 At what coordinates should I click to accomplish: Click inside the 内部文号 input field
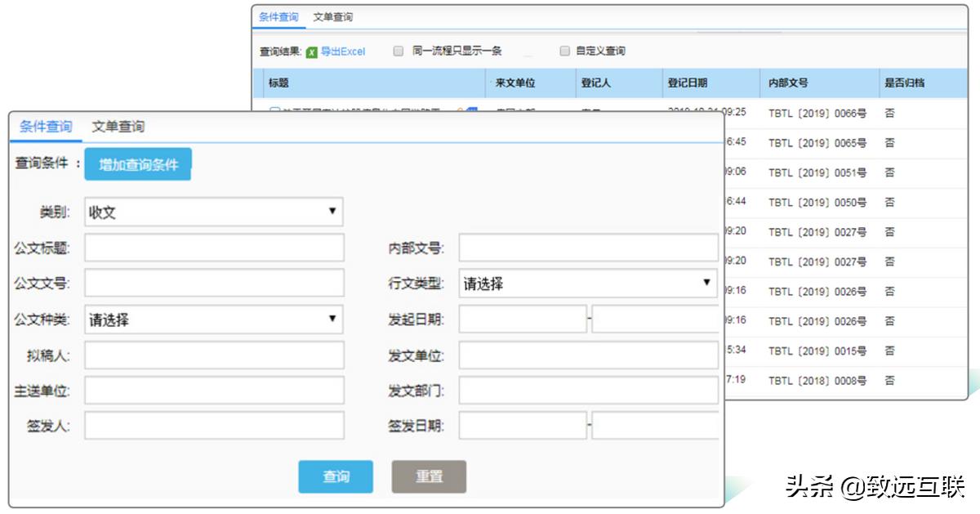[586, 248]
